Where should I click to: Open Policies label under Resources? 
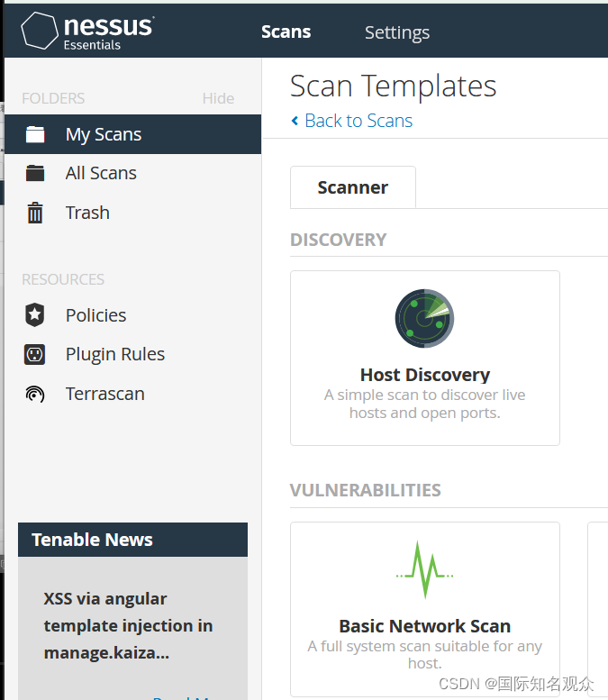click(x=95, y=315)
